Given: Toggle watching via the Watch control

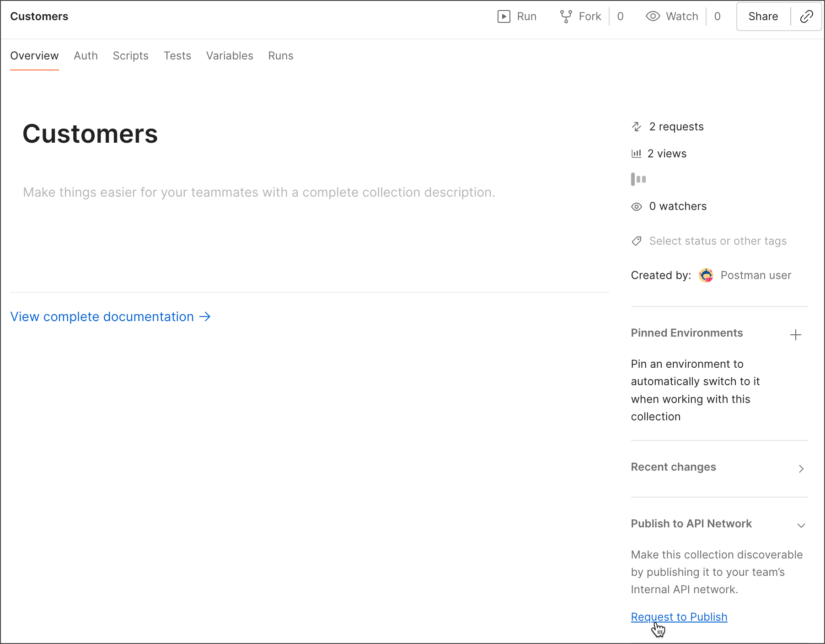Looking at the screenshot, I should [672, 16].
